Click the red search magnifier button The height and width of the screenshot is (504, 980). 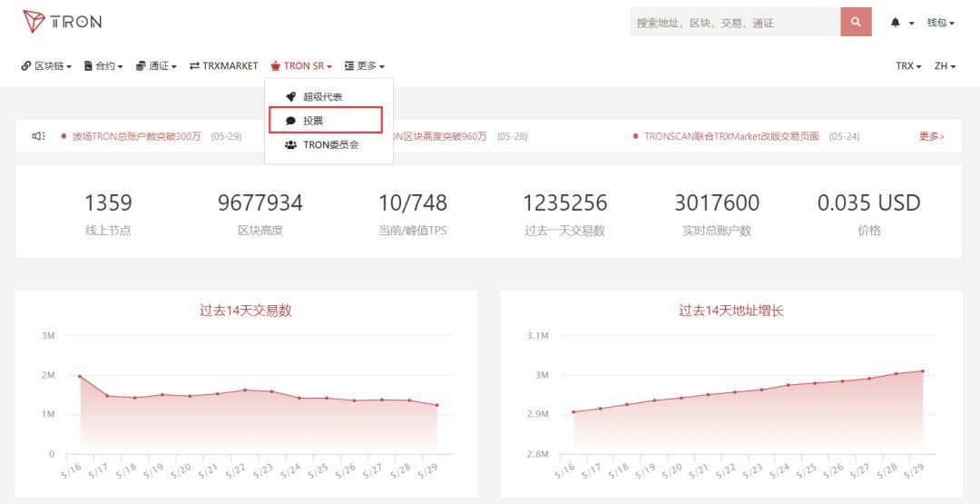[x=856, y=22]
